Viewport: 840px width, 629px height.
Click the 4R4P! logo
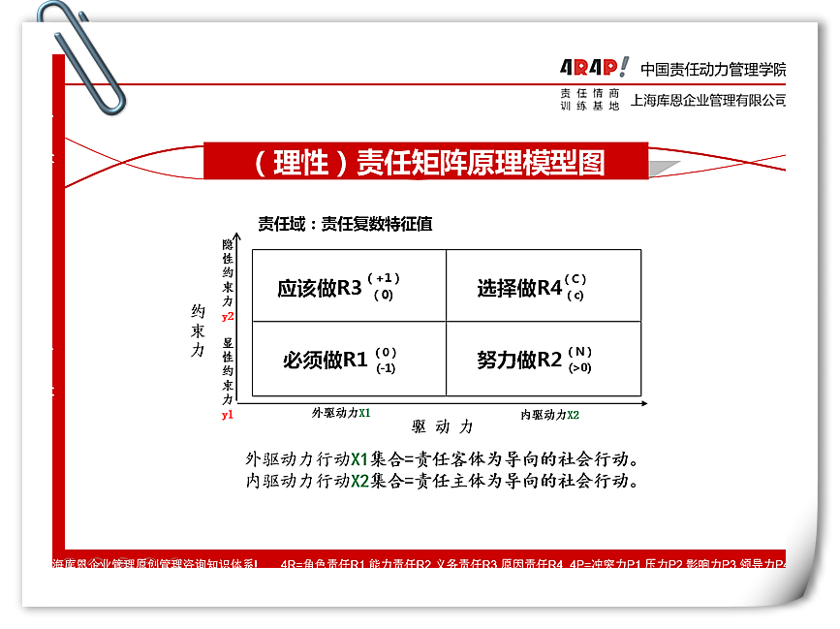[594, 68]
